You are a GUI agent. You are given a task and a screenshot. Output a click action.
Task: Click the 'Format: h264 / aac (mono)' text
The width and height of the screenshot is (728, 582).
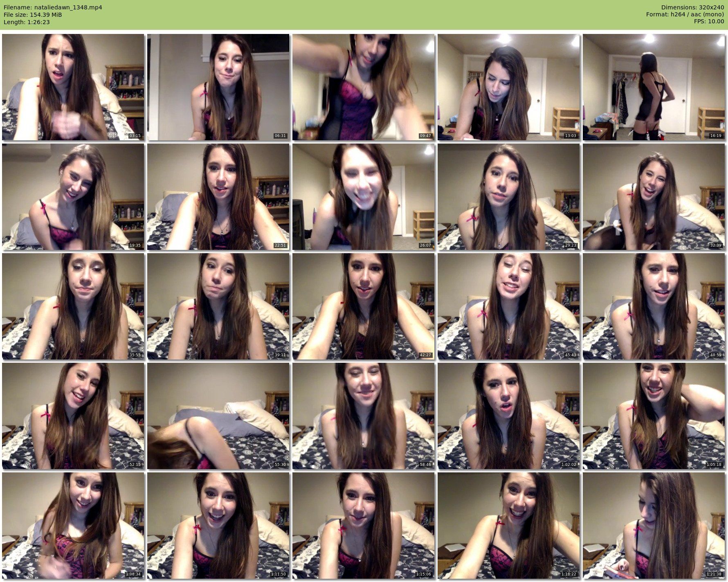[x=685, y=14]
